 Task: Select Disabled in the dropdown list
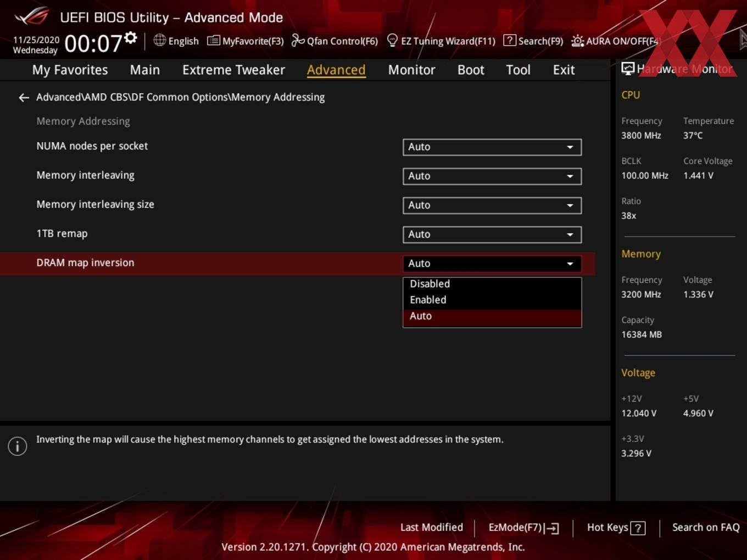coord(492,284)
